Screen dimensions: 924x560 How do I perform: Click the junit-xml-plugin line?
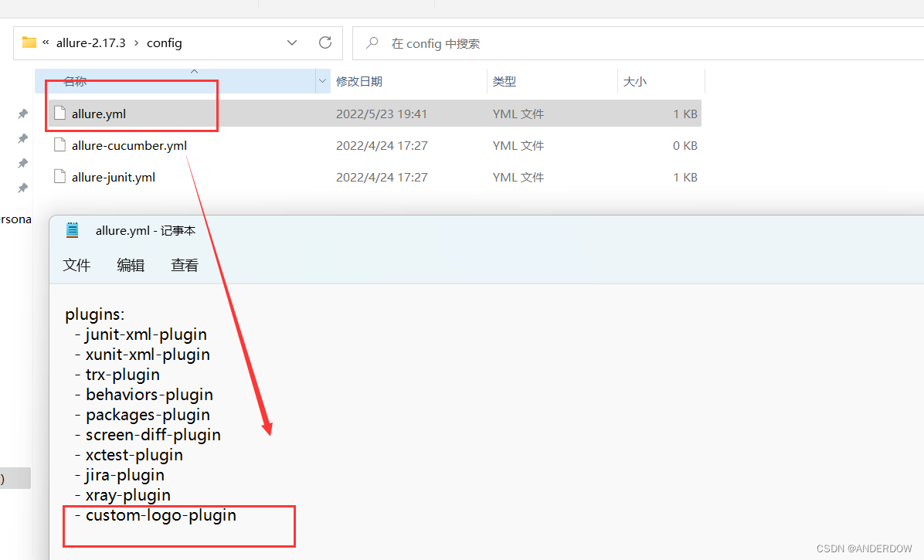pos(141,334)
